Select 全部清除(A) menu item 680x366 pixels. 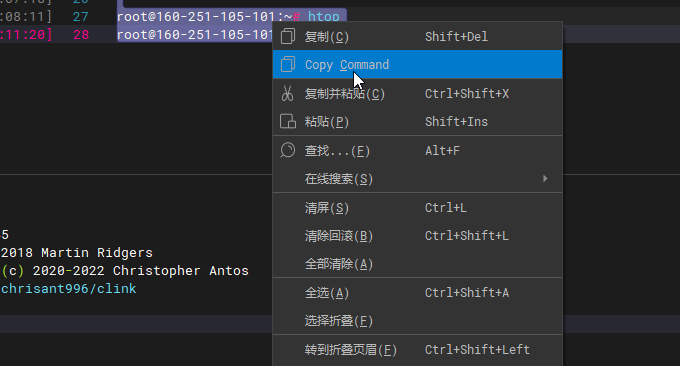pos(417,264)
